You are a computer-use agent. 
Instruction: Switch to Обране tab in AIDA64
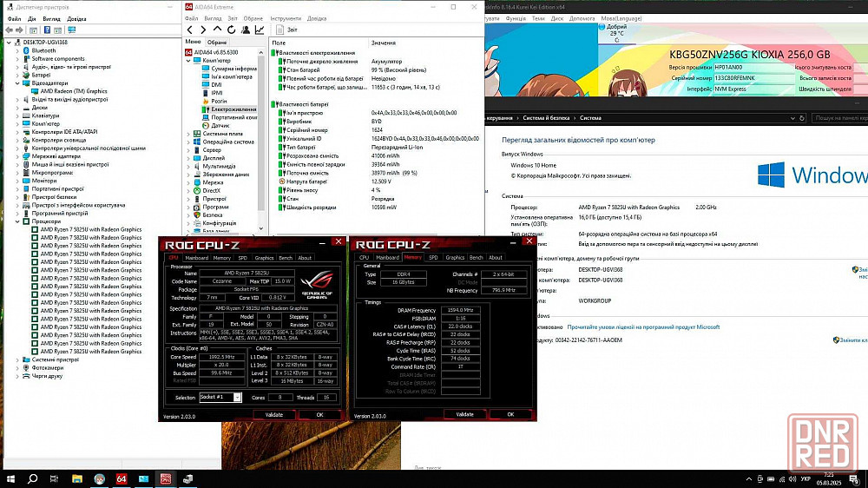pos(217,43)
